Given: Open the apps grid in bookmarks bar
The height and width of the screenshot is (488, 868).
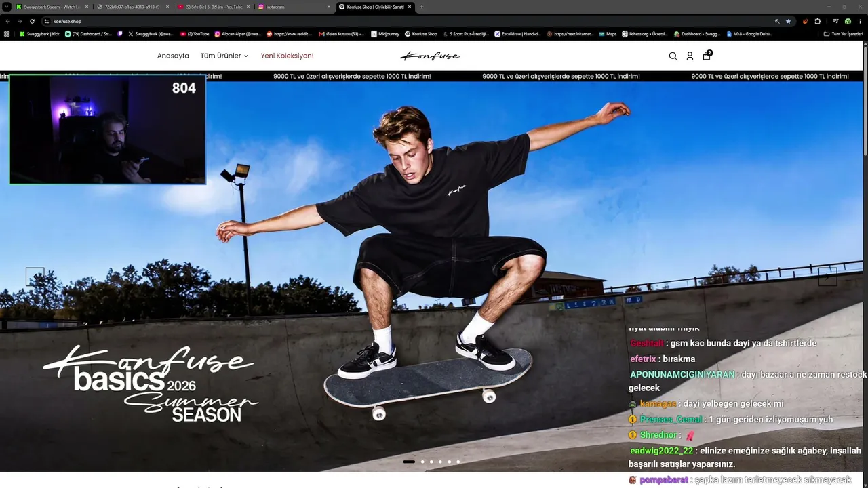Looking at the screenshot, I should pyautogui.click(x=7, y=33).
